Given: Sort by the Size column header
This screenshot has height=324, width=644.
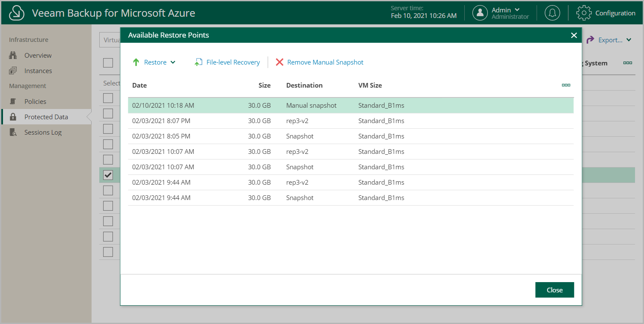Looking at the screenshot, I should [264, 85].
